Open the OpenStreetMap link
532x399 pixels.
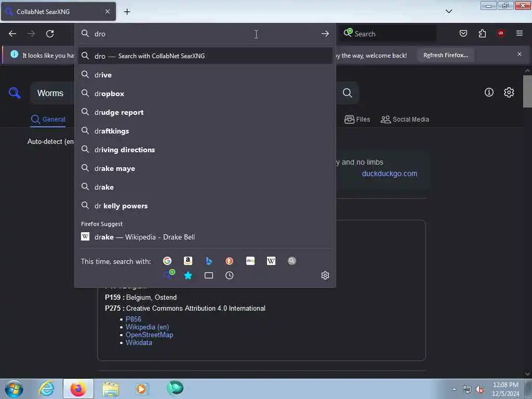point(149,335)
